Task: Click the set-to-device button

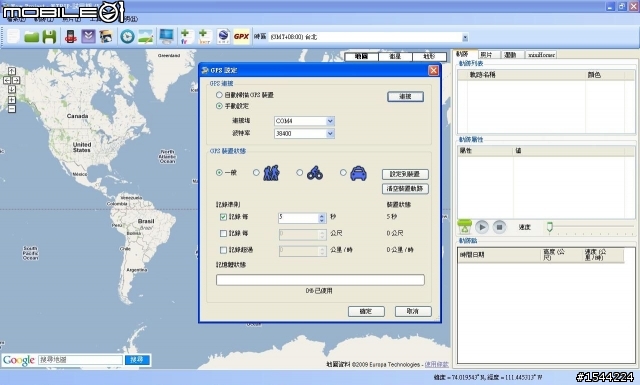Action: coord(405,174)
